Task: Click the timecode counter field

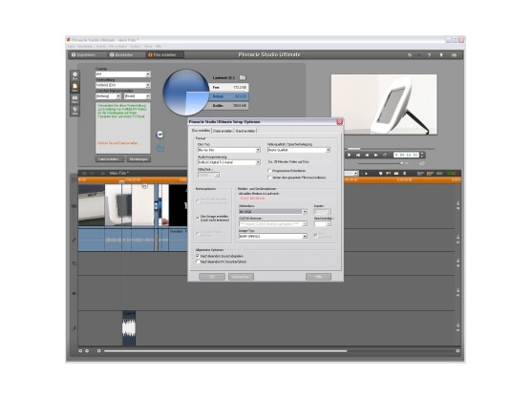Action: point(406,155)
